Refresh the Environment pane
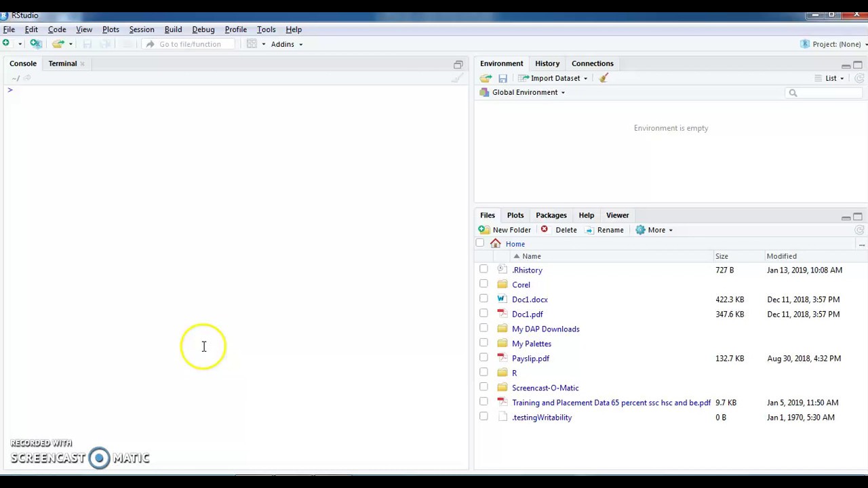The width and height of the screenshot is (868, 488). (859, 79)
